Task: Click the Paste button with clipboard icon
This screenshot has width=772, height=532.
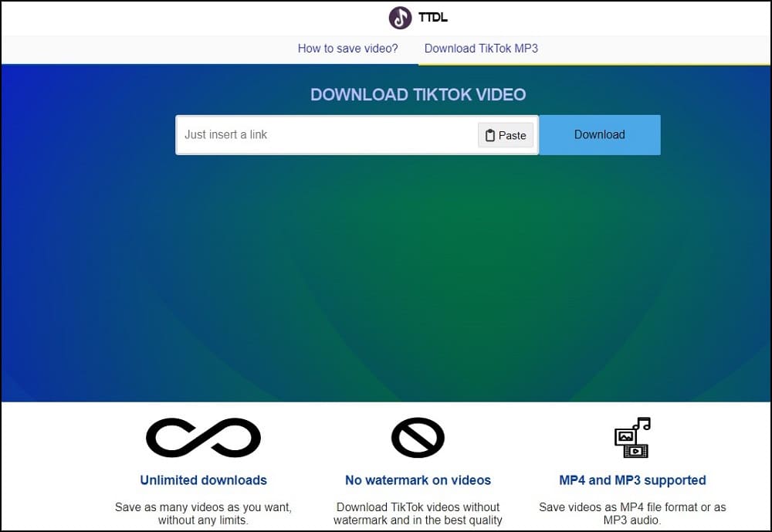Action: [506, 135]
